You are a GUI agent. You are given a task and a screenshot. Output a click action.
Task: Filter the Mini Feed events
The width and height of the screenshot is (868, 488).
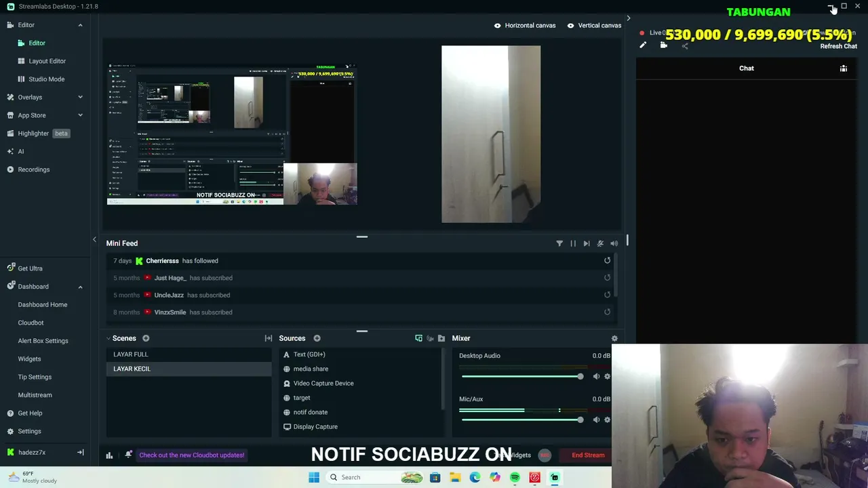pyautogui.click(x=559, y=243)
